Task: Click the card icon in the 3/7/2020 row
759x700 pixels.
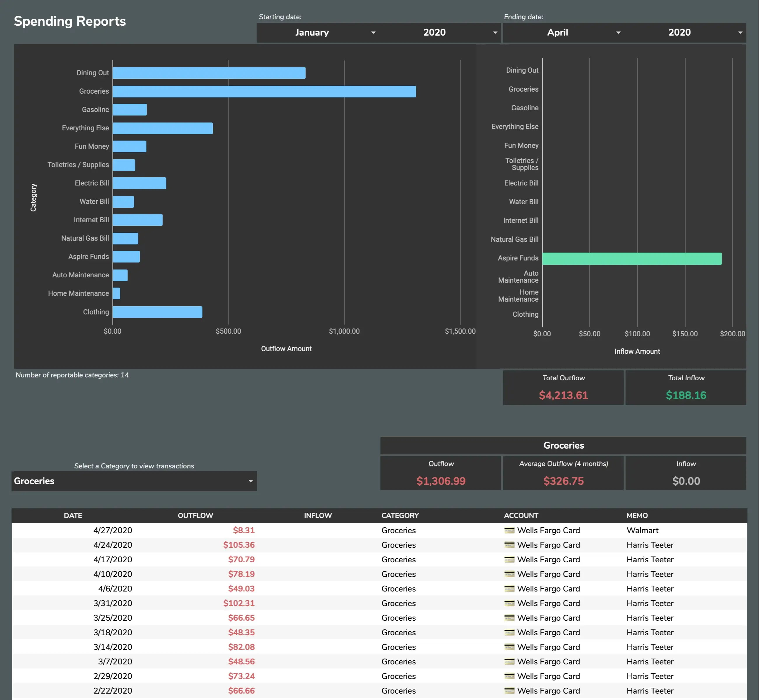Action: point(509,661)
